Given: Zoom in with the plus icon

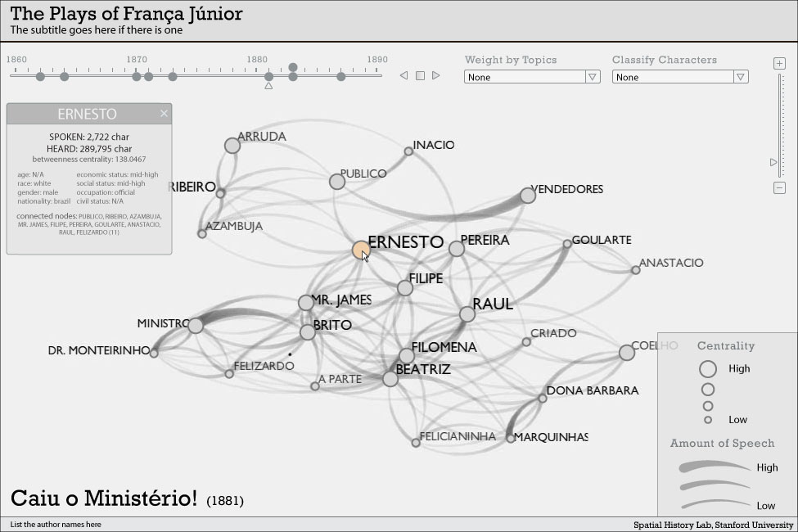Looking at the screenshot, I should tap(779, 64).
